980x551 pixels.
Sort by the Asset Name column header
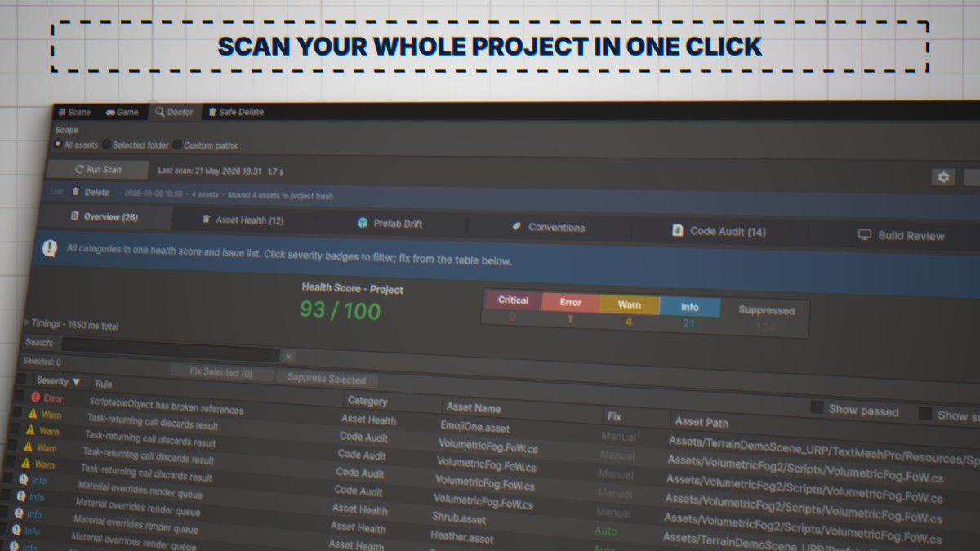point(474,407)
